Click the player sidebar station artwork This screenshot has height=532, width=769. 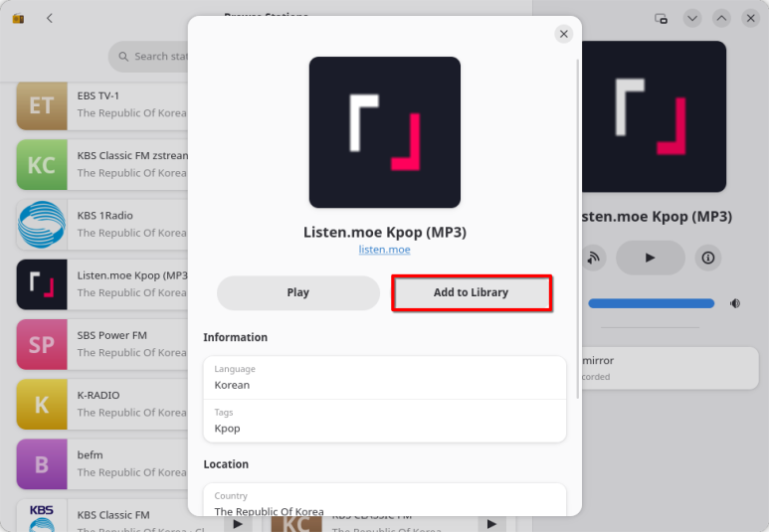[x=654, y=116]
